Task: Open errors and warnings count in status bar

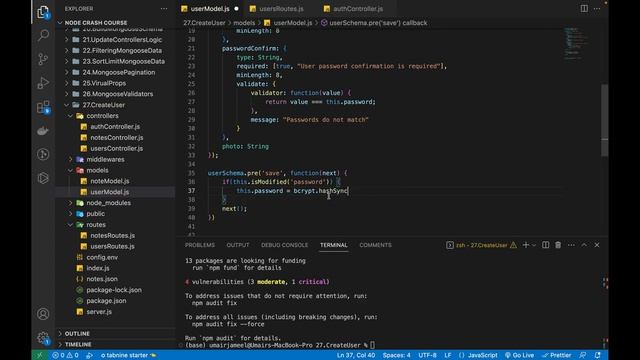Action: [x=65, y=355]
